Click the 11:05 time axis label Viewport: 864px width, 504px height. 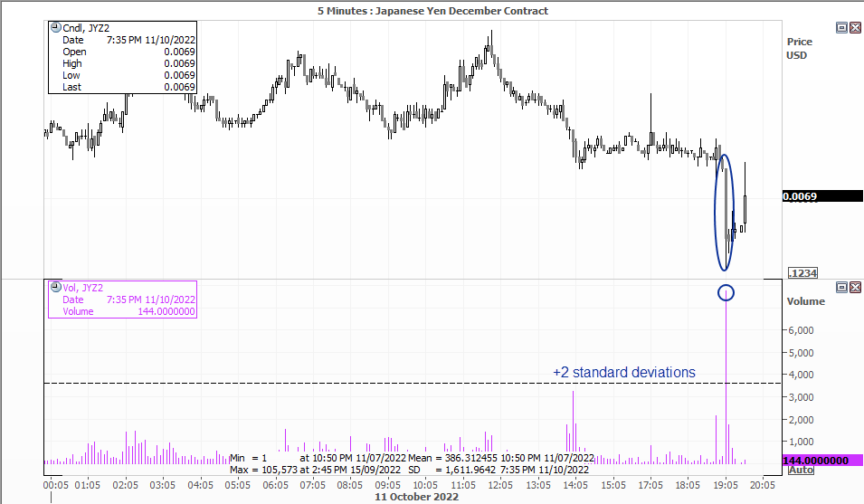463,485
